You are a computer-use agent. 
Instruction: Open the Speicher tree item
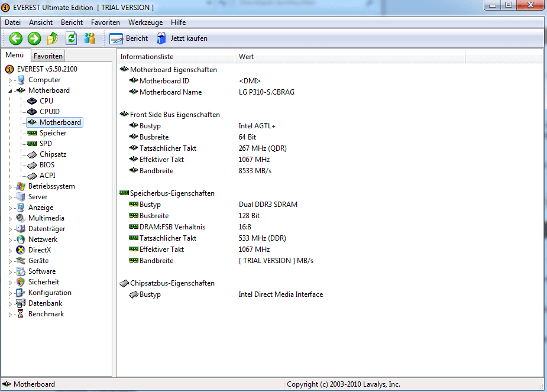(x=53, y=133)
